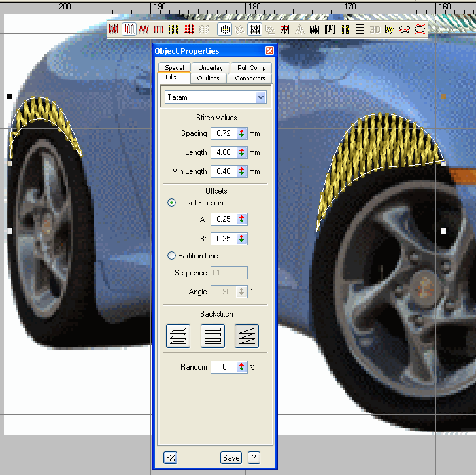Switch to the Underlay tab
The height and width of the screenshot is (475, 476).
click(x=211, y=67)
